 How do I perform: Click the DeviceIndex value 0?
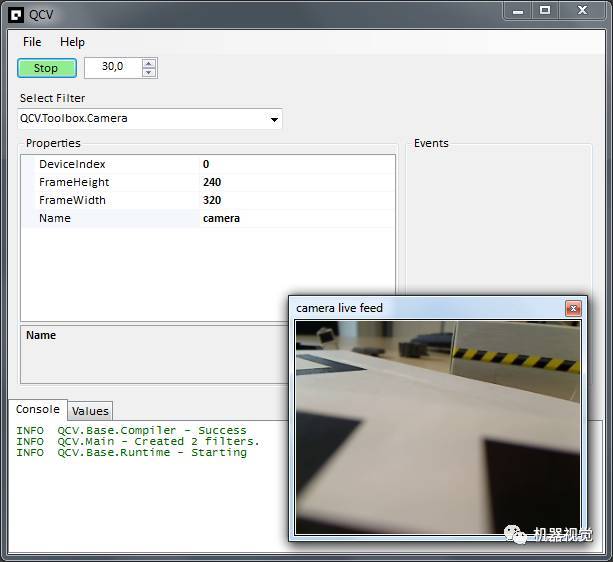click(x=206, y=164)
